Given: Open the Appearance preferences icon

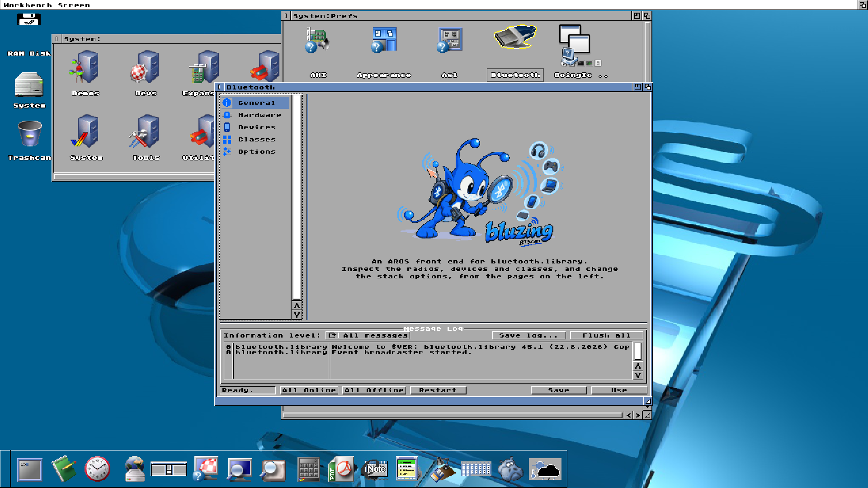Looking at the screenshot, I should (x=384, y=41).
